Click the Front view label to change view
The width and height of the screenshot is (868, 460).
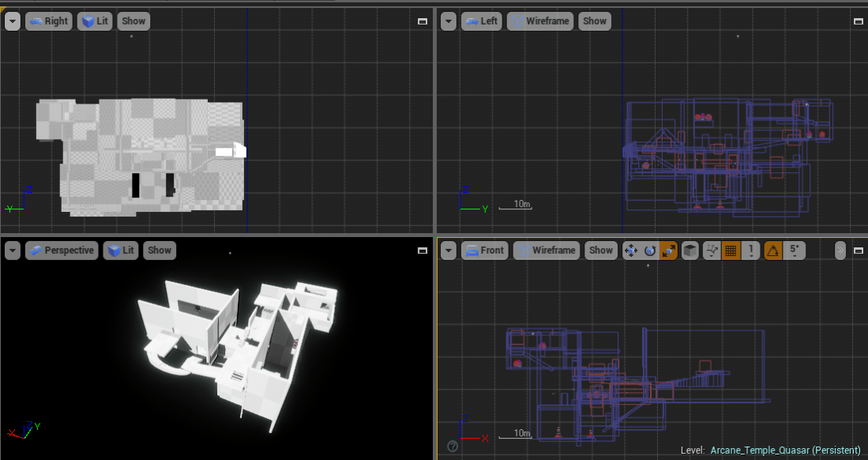pyautogui.click(x=485, y=250)
